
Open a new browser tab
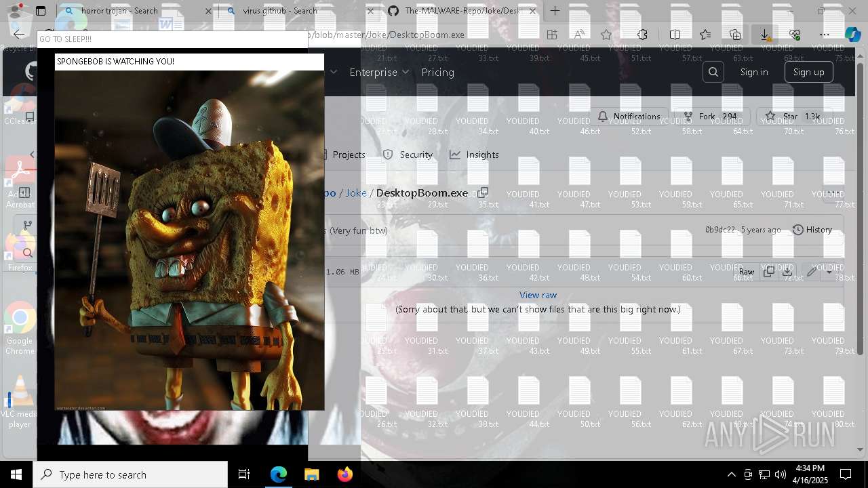pos(555,11)
